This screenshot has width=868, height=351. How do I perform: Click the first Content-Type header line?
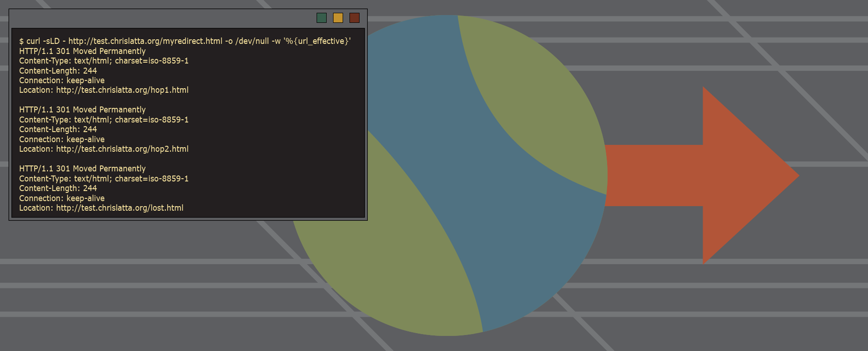point(104,61)
